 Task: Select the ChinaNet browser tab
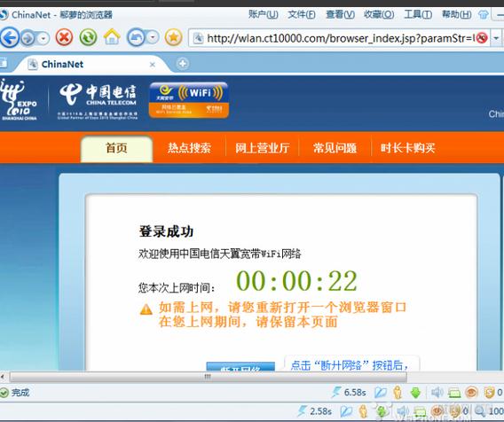click(x=91, y=64)
